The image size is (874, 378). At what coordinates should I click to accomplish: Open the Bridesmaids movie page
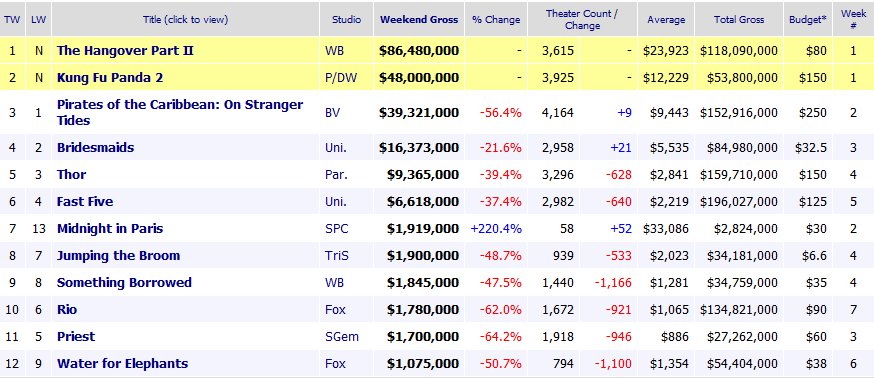(95, 148)
